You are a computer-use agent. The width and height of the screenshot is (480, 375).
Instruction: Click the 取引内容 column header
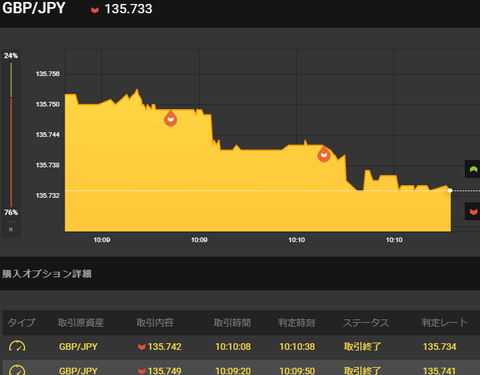155,322
